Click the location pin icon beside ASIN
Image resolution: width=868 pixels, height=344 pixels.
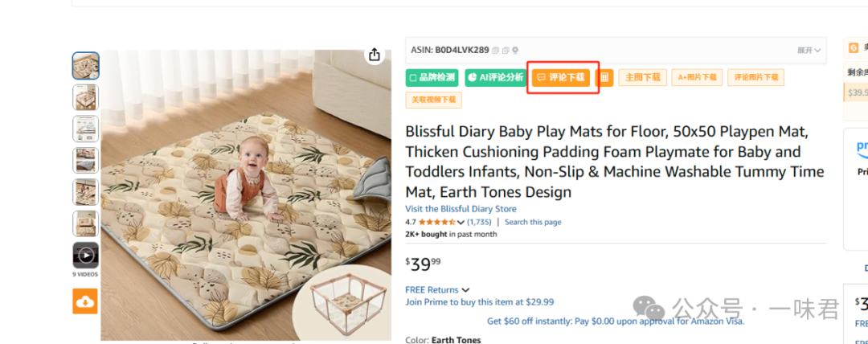(515, 51)
